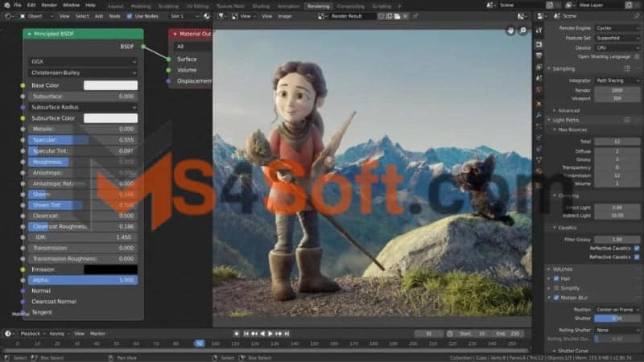Click the pan hand icon in render view

(x=510, y=31)
